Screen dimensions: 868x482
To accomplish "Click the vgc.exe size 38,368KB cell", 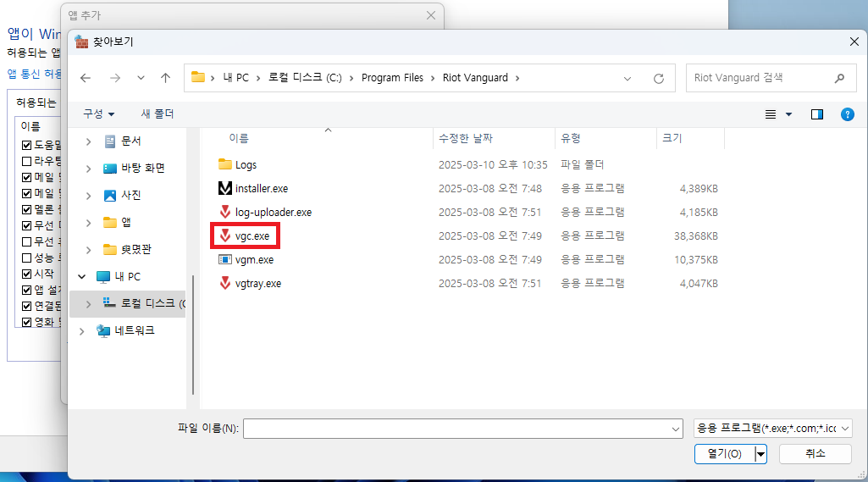I will (x=696, y=236).
